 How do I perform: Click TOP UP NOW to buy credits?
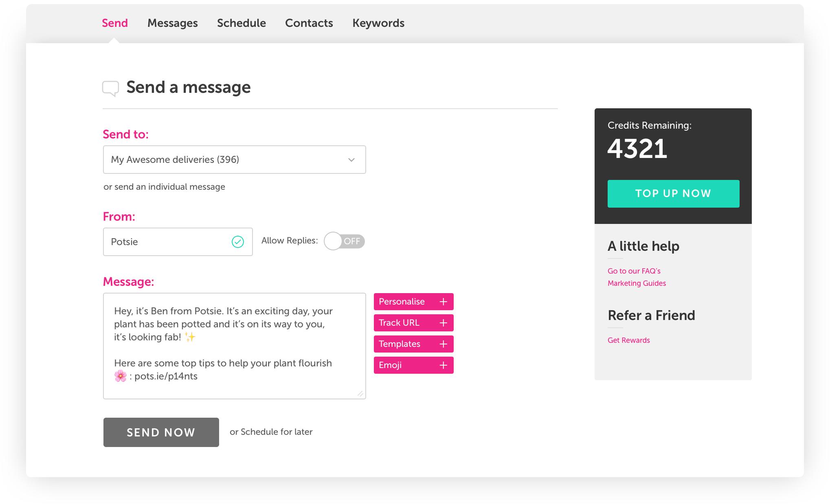coord(673,193)
